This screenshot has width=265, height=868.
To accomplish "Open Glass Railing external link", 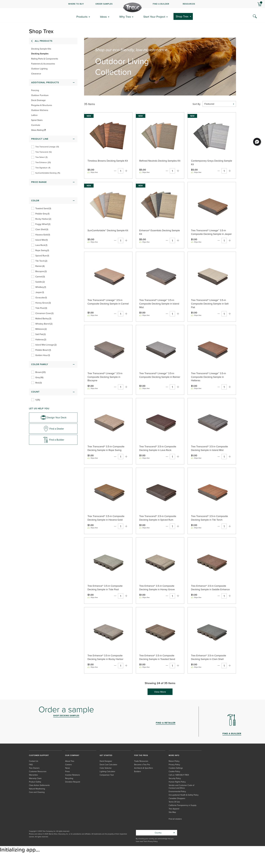I will coord(38,130).
